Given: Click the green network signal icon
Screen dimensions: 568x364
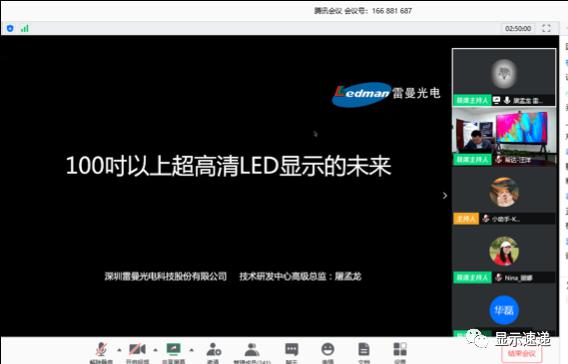Looking at the screenshot, I should coord(25,28).
